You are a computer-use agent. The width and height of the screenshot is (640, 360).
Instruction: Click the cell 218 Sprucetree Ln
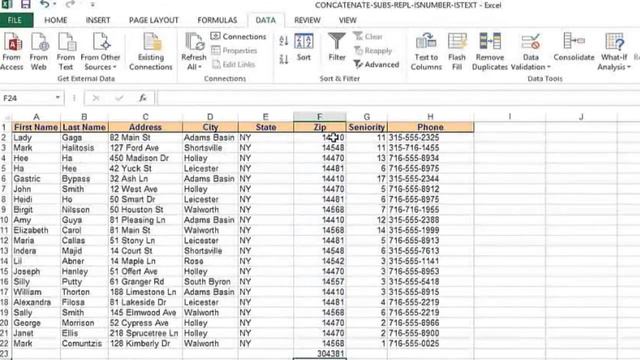pyautogui.click(x=145, y=333)
